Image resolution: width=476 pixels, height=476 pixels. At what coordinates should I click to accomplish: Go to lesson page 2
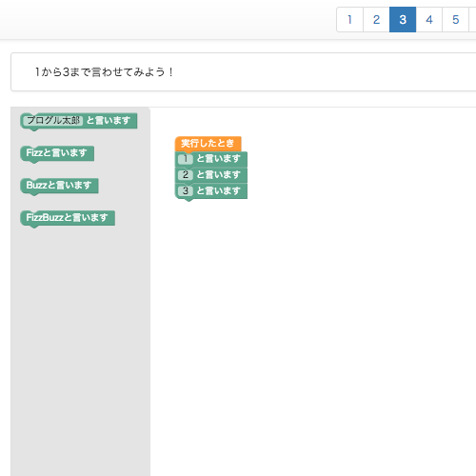[x=376, y=20]
